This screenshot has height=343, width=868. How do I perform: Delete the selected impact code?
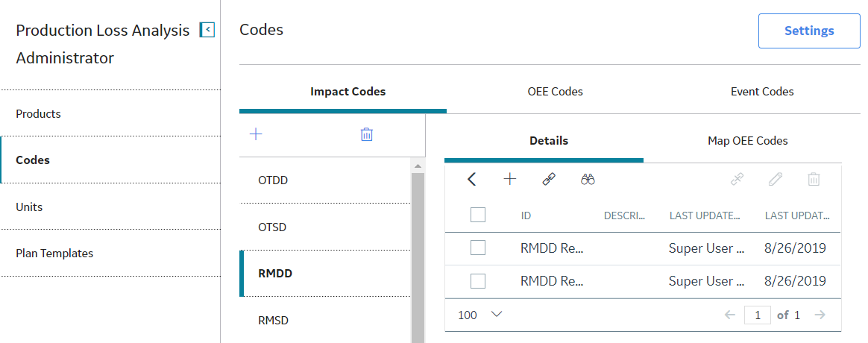(366, 134)
